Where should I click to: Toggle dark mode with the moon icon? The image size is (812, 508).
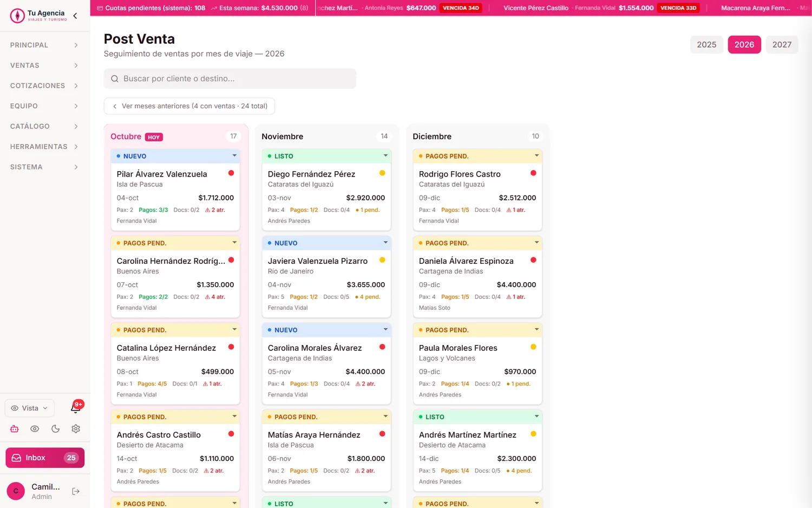tap(55, 428)
